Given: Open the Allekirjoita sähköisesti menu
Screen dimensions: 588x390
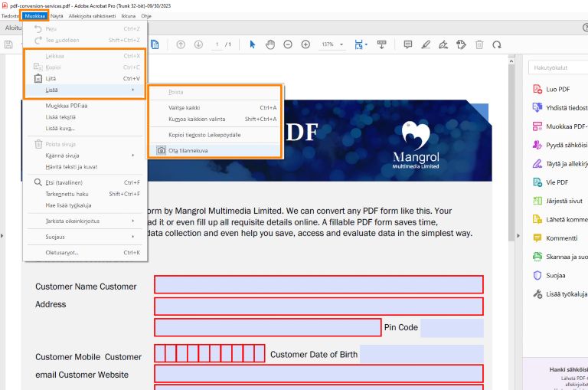Looking at the screenshot, I should coord(92,16).
